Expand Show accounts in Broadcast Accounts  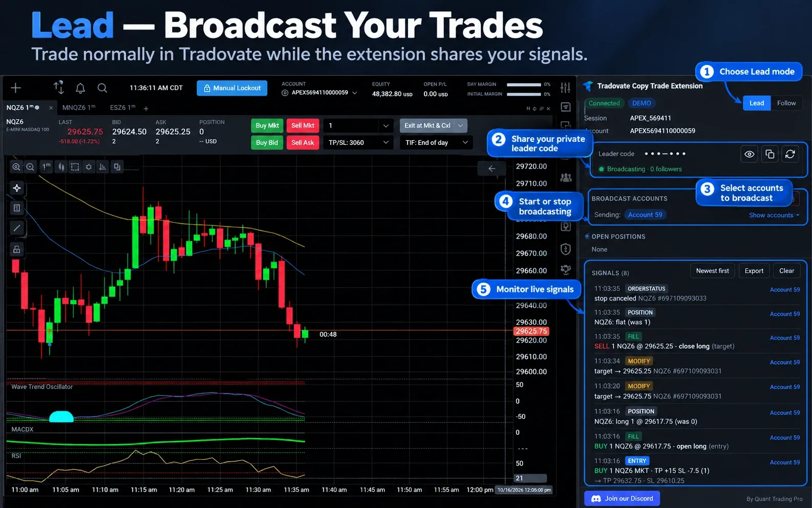point(774,215)
